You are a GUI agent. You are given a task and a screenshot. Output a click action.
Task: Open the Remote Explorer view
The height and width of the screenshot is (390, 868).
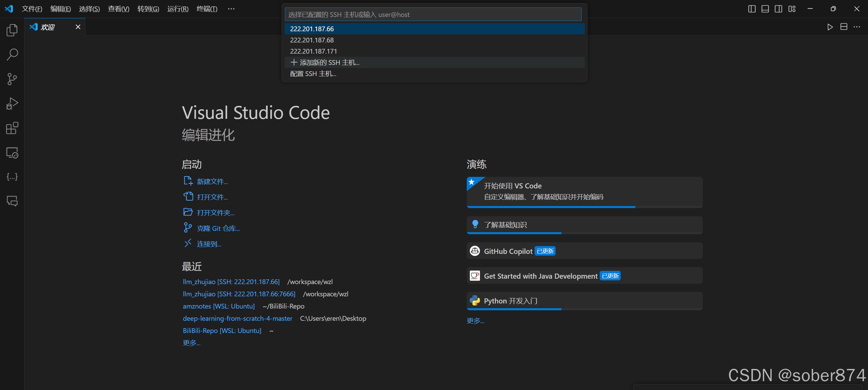click(12, 153)
